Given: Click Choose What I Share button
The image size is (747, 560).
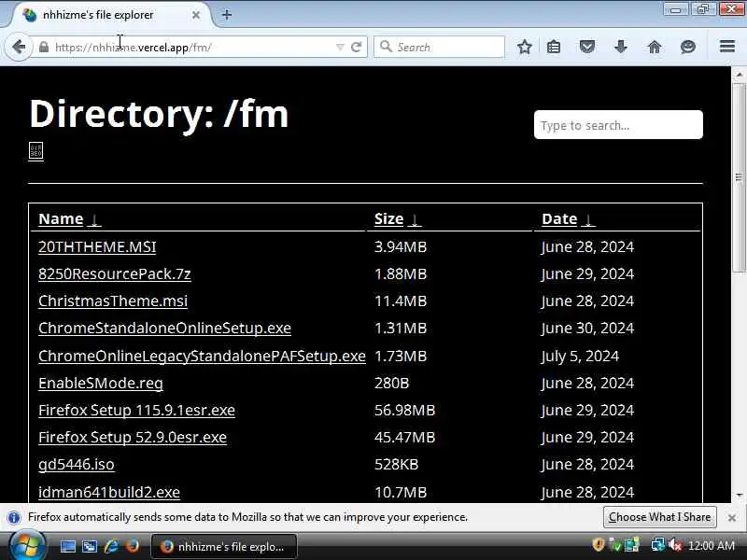Looking at the screenshot, I should coord(660,517).
